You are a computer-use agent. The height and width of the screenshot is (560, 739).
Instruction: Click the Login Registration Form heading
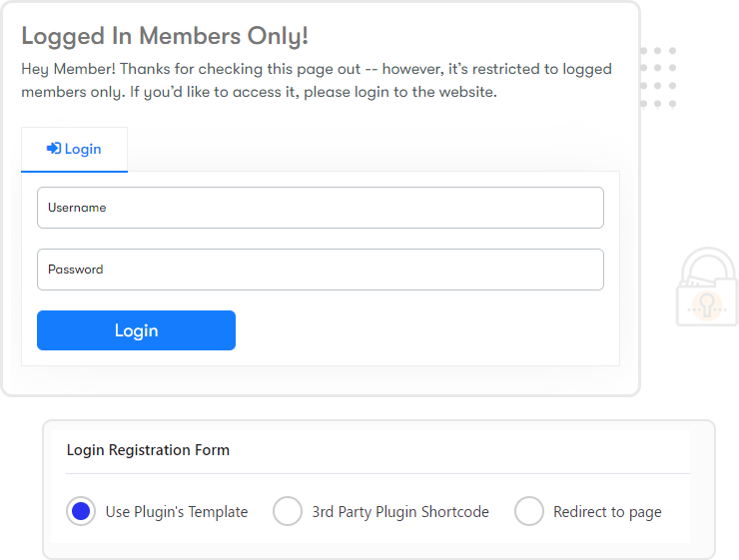point(148,450)
